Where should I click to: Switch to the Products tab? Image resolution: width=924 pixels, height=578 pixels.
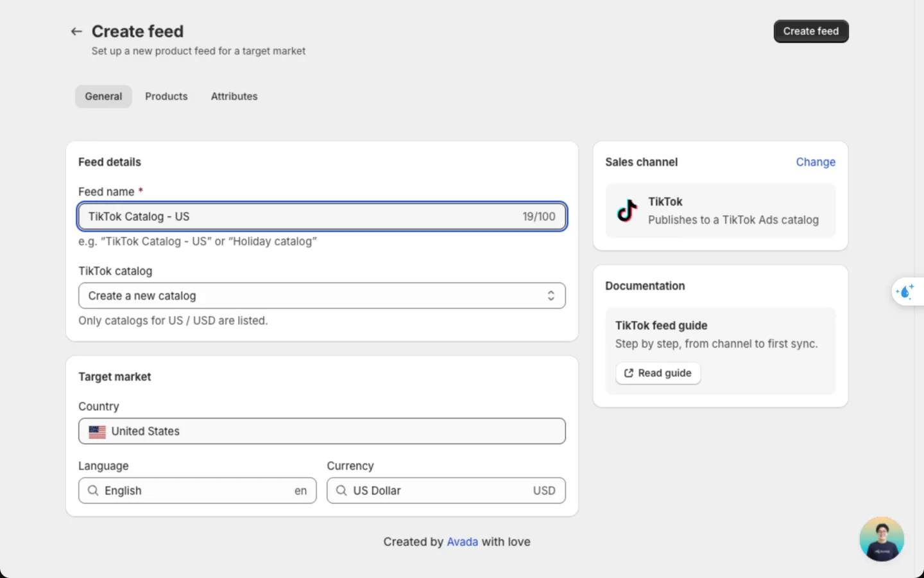(x=166, y=96)
